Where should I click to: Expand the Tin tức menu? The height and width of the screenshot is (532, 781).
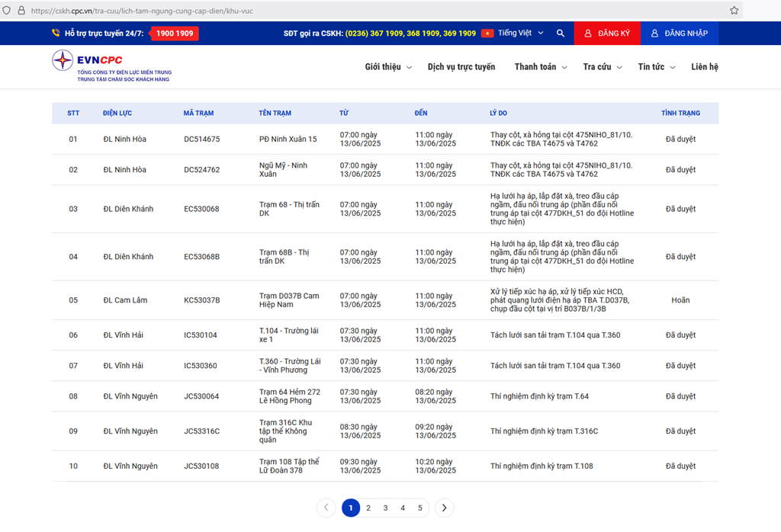click(657, 66)
